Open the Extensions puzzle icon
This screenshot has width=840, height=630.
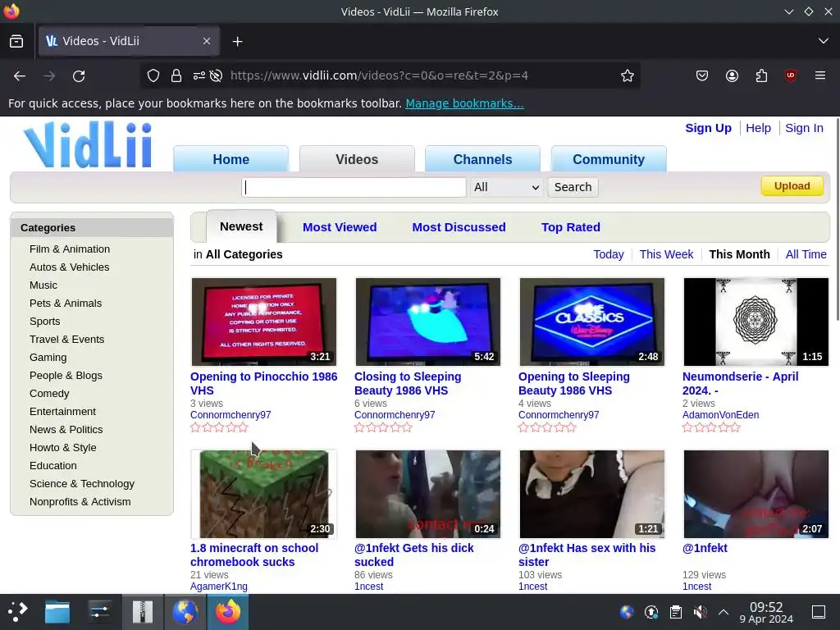coord(761,75)
